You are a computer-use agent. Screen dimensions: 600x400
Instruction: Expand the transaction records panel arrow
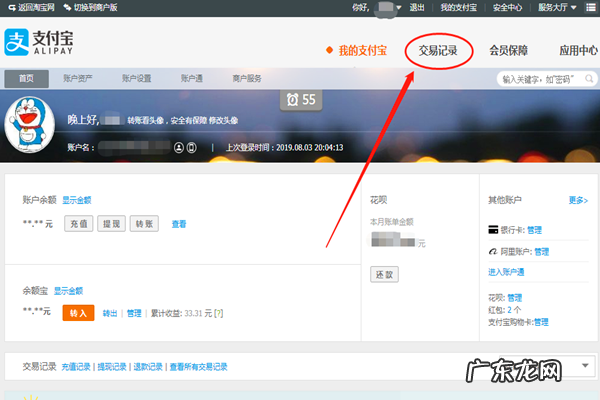click(585, 365)
